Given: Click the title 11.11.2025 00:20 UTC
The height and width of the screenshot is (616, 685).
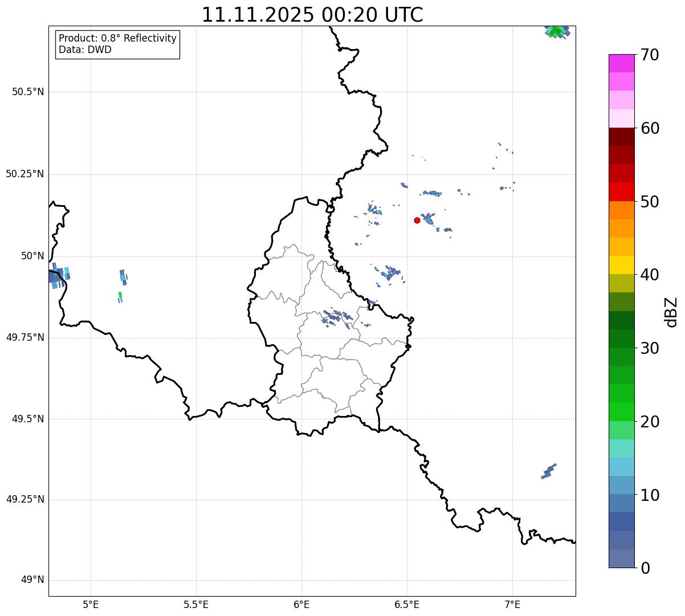Looking at the screenshot, I should pos(312,14).
